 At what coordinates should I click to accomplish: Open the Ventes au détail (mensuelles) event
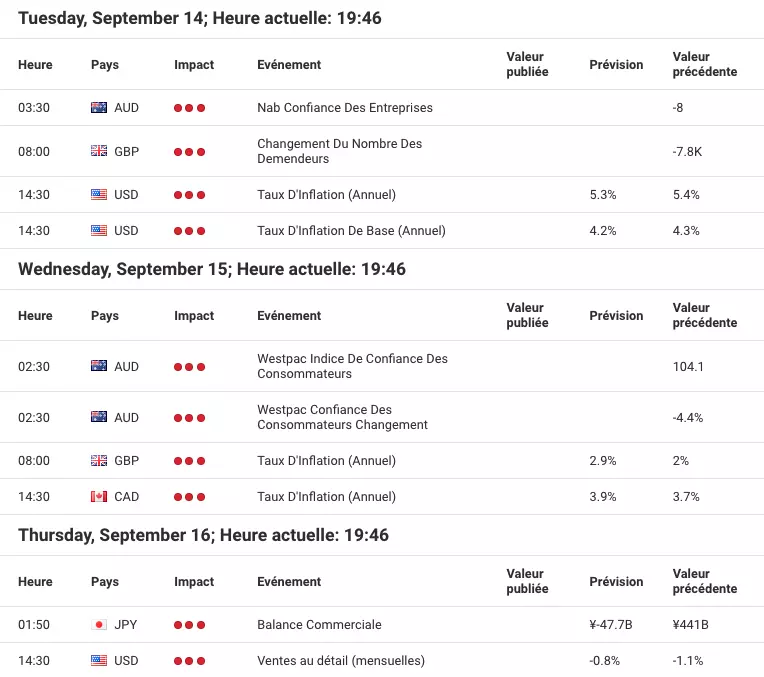tap(341, 660)
